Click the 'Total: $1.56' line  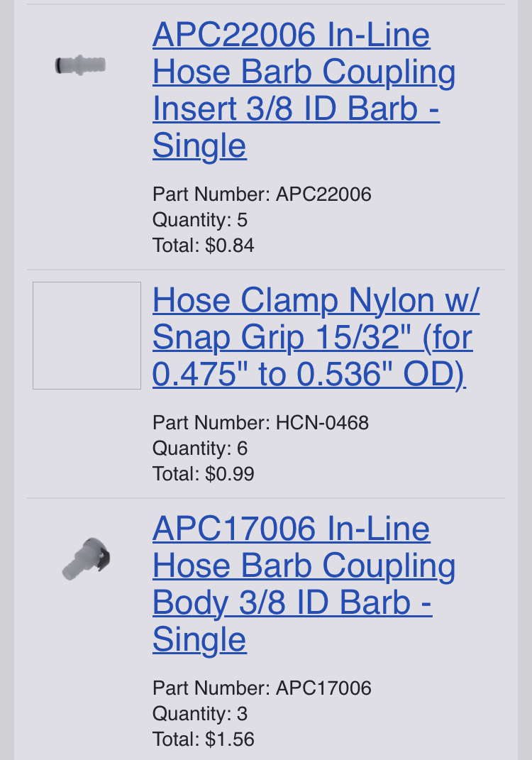pyautogui.click(x=203, y=739)
